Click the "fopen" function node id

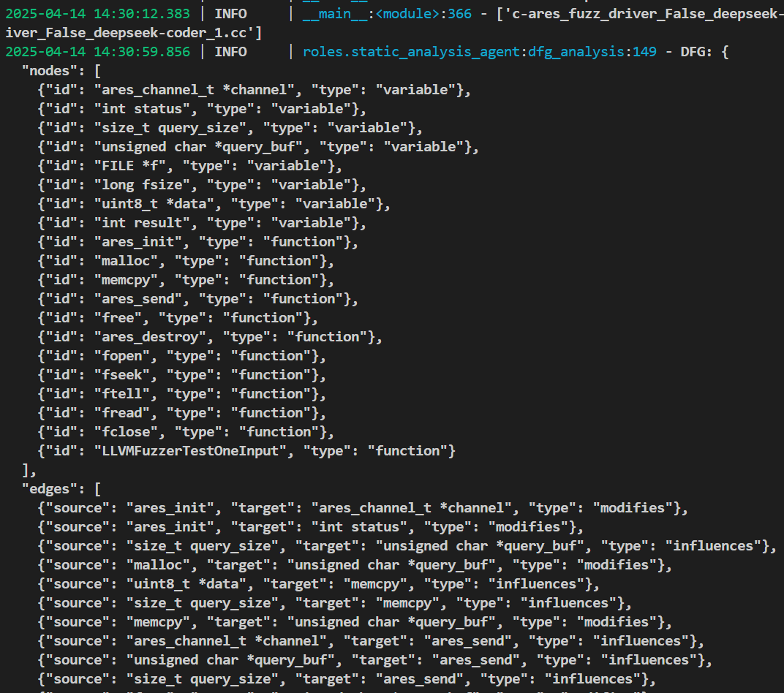click(x=121, y=356)
